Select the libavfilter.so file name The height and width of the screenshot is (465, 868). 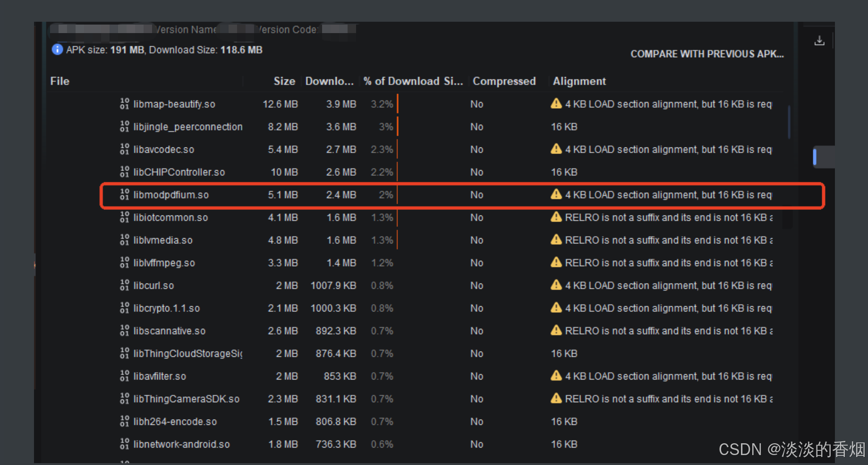[160, 376]
